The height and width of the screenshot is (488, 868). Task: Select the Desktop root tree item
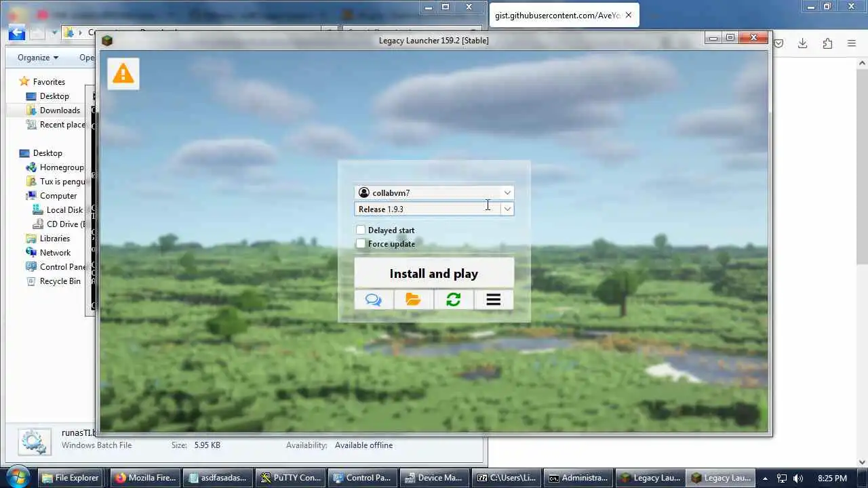point(47,153)
